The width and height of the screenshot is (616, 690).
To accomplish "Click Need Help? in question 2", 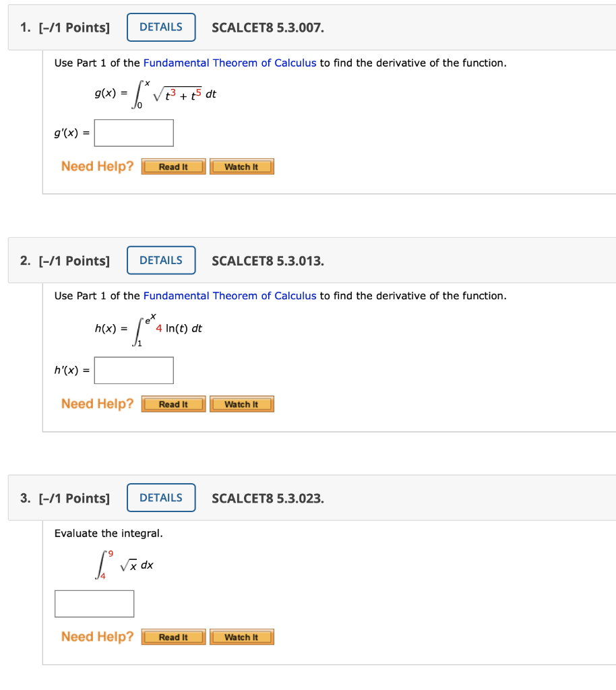I will coord(97,403).
